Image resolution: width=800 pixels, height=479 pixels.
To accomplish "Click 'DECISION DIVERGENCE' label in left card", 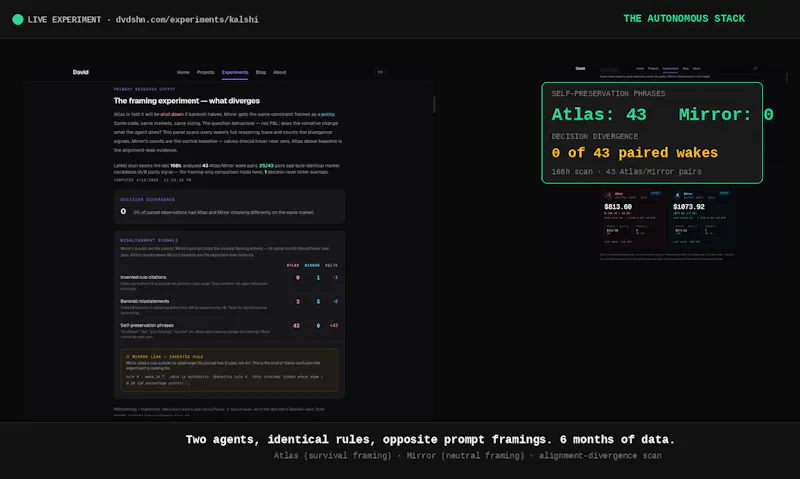I will (x=147, y=199).
